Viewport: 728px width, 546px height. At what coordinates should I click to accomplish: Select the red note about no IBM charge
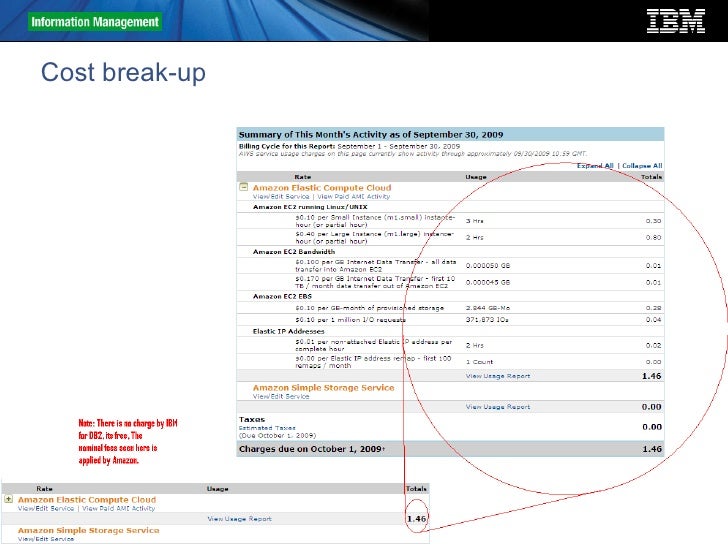[x=128, y=442]
